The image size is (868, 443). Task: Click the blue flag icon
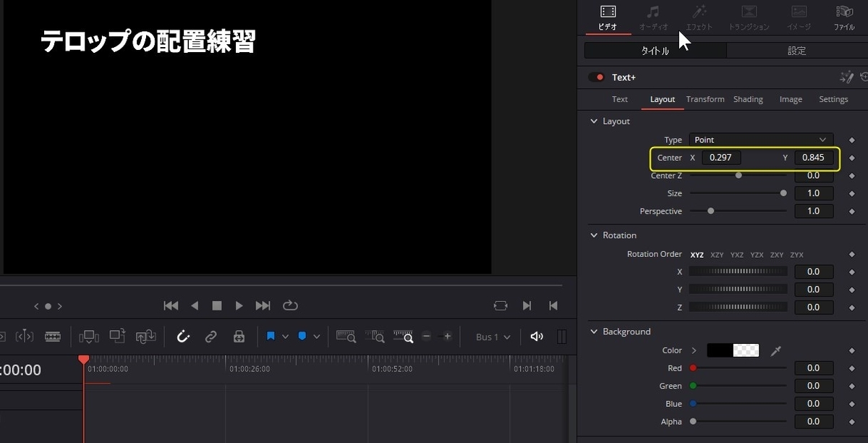coord(271,337)
